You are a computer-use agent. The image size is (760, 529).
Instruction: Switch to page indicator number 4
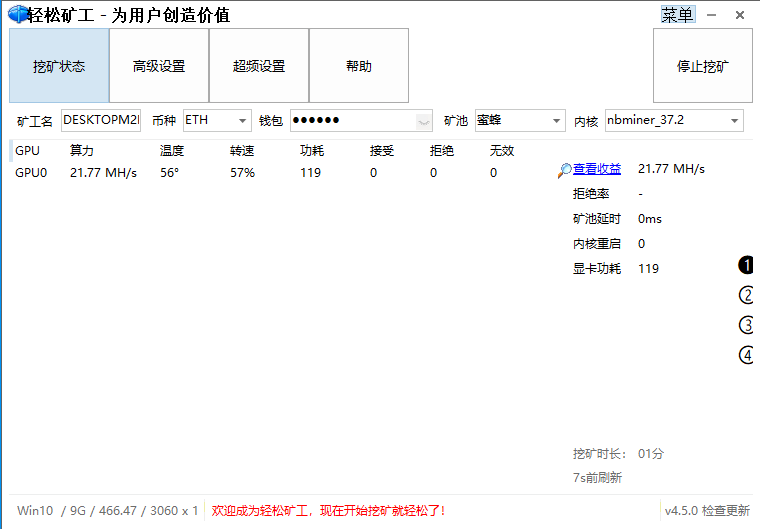746,355
